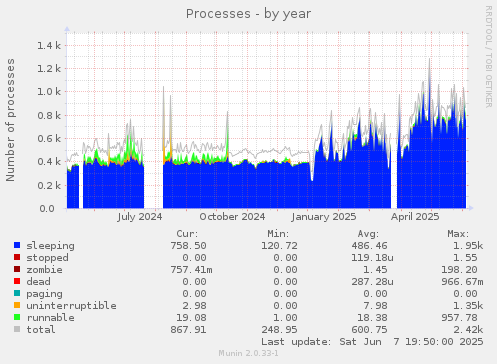The width and height of the screenshot is (497, 364).
Task: Click the 1.0 k y-axis label
Action: pyautogui.click(x=49, y=92)
